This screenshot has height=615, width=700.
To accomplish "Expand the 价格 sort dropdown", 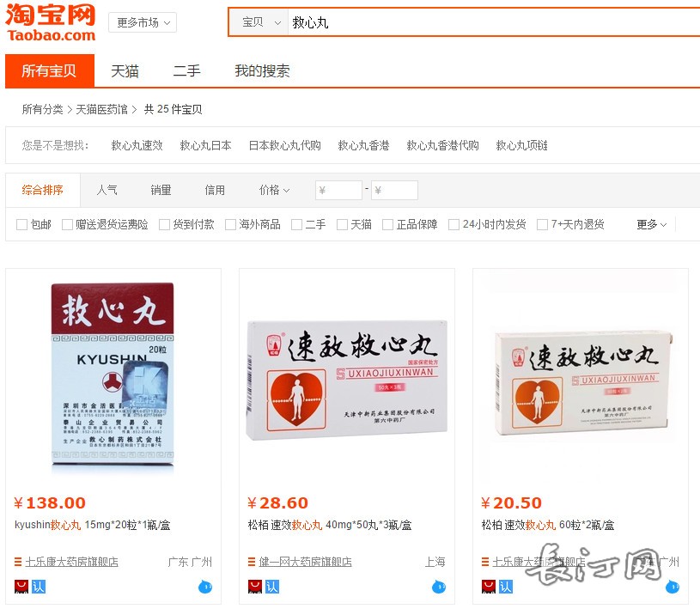I will [274, 190].
